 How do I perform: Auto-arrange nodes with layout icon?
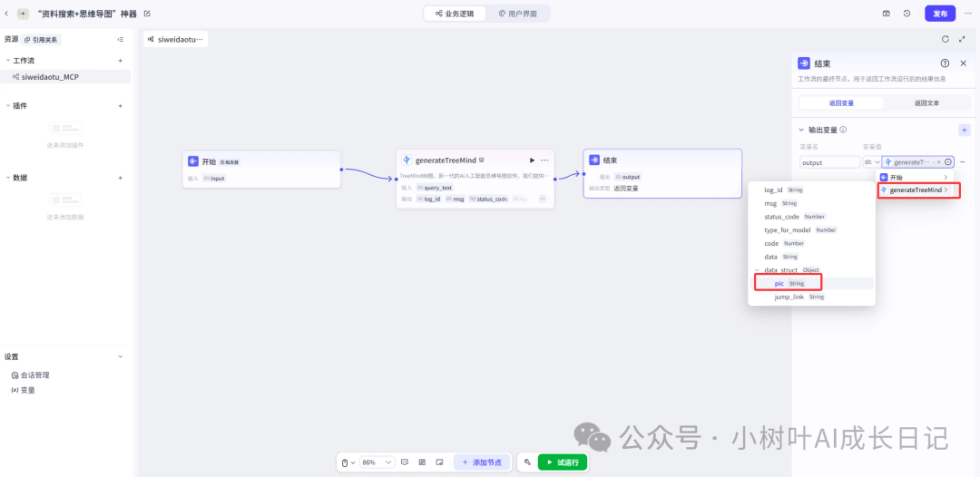pyautogui.click(x=422, y=462)
